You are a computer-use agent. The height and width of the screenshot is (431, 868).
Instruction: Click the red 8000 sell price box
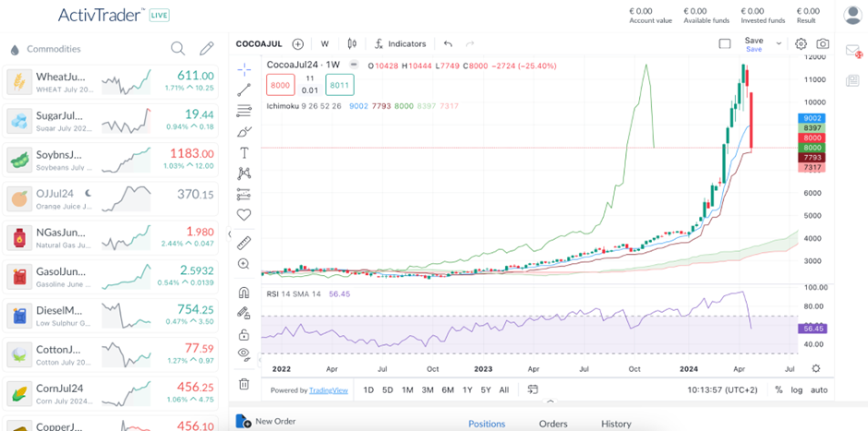click(280, 85)
